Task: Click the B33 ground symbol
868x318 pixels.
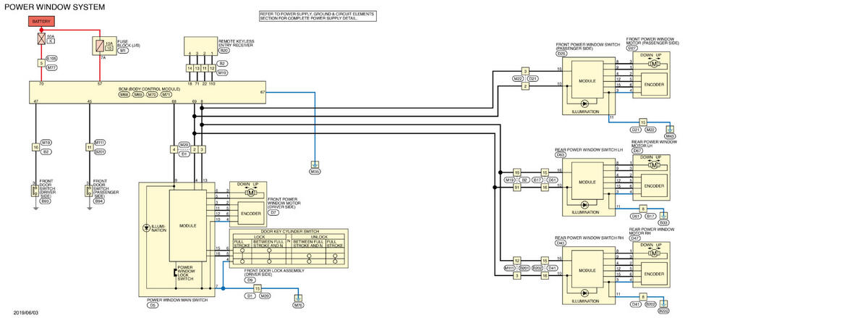Action: 663,215
